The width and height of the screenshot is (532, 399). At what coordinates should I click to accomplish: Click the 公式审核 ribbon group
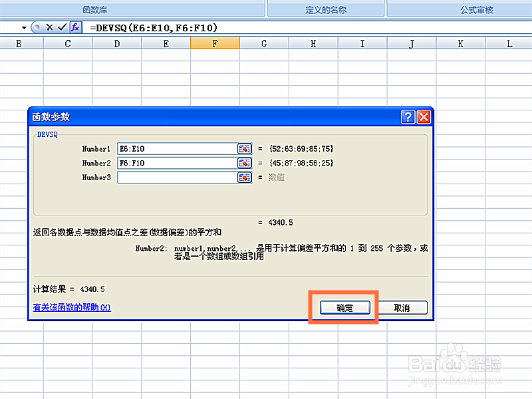pyautogui.click(x=477, y=9)
